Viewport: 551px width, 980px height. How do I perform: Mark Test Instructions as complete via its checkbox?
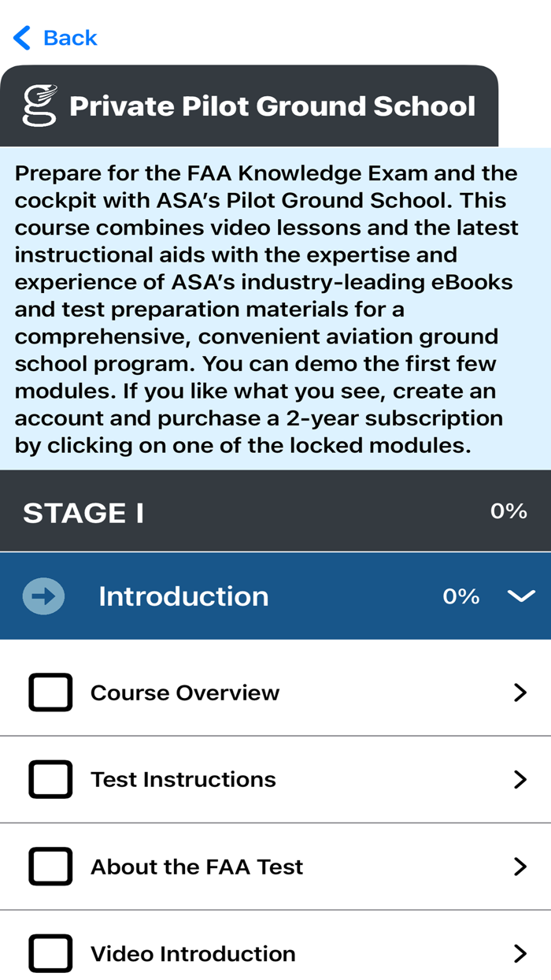click(x=50, y=779)
